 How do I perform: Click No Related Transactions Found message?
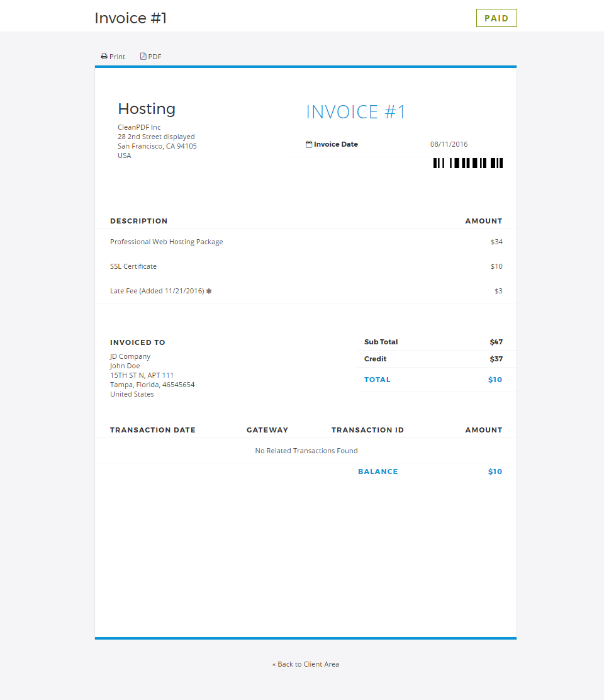click(306, 451)
